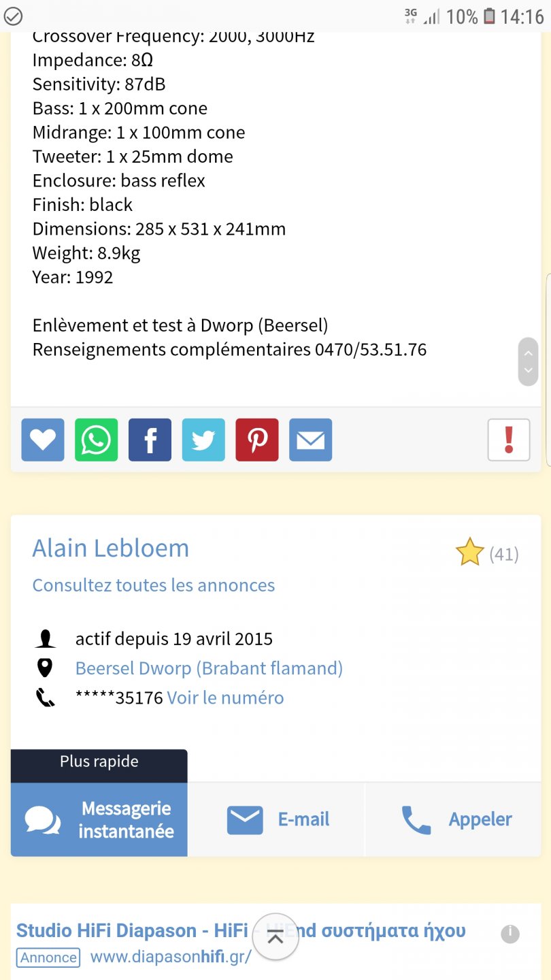
Task: Open Consultez toutes les annonces link
Action: pyautogui.click(x=154, y=585)
